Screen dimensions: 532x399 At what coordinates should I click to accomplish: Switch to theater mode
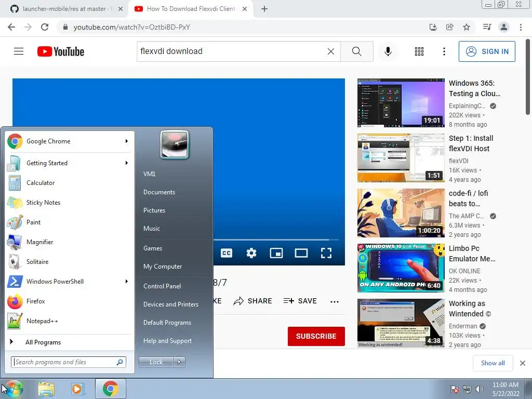click(301, 253)
